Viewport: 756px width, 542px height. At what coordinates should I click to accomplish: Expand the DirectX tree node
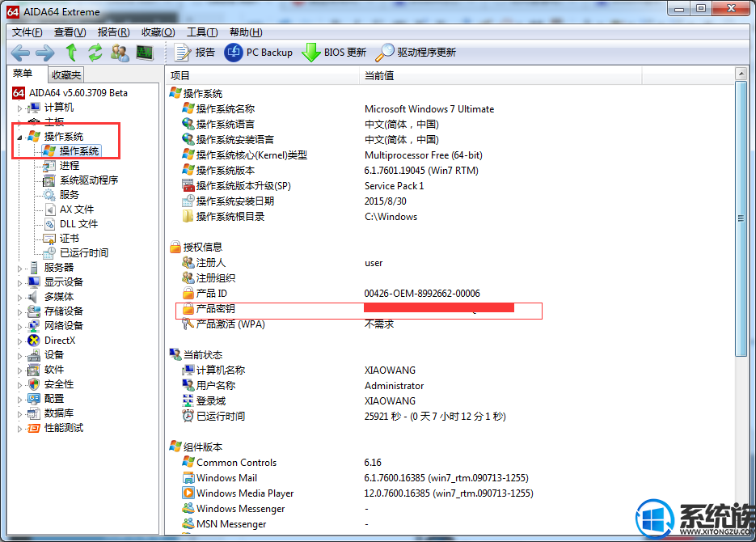pyautogui.click(x=19, y=341)
